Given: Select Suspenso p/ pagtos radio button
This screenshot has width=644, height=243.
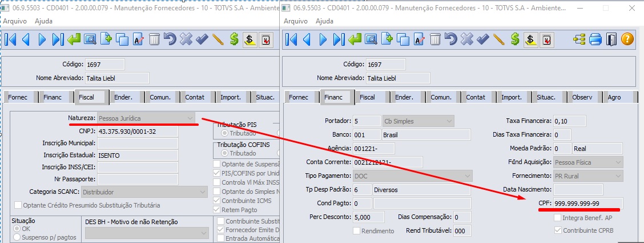Looking at the screenshot, I should (x=17, y=237).
